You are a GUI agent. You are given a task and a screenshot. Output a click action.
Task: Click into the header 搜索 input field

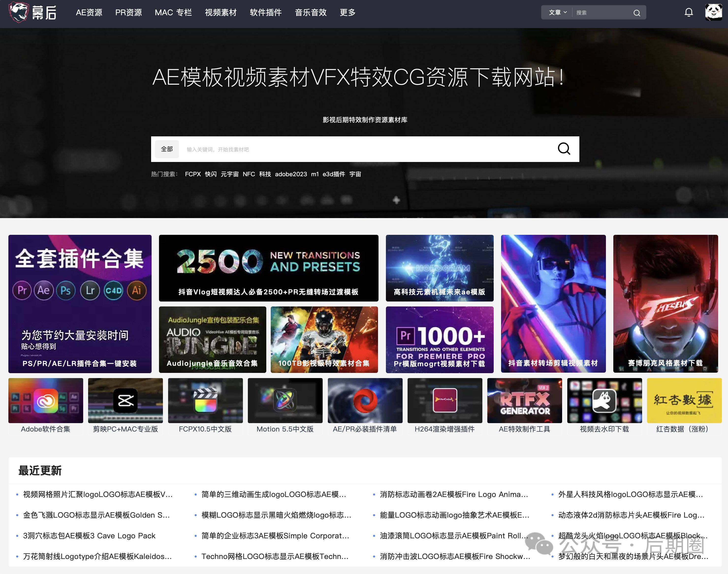click(x=601, y=13)
